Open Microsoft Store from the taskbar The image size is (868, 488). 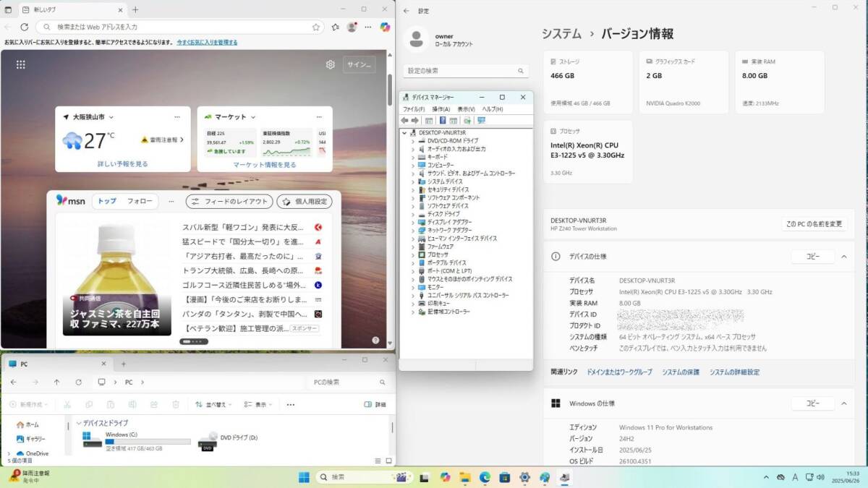(x=505, y=477)
